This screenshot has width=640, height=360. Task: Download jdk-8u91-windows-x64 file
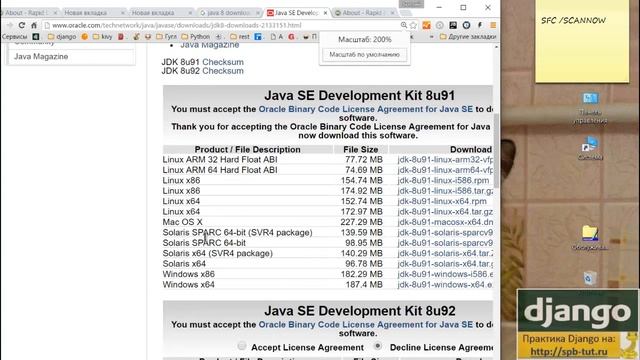click(x=445, y=284)
